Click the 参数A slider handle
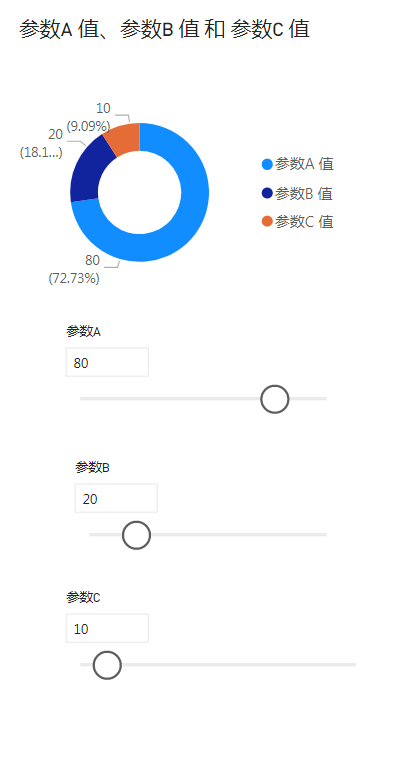 point(275,399)
